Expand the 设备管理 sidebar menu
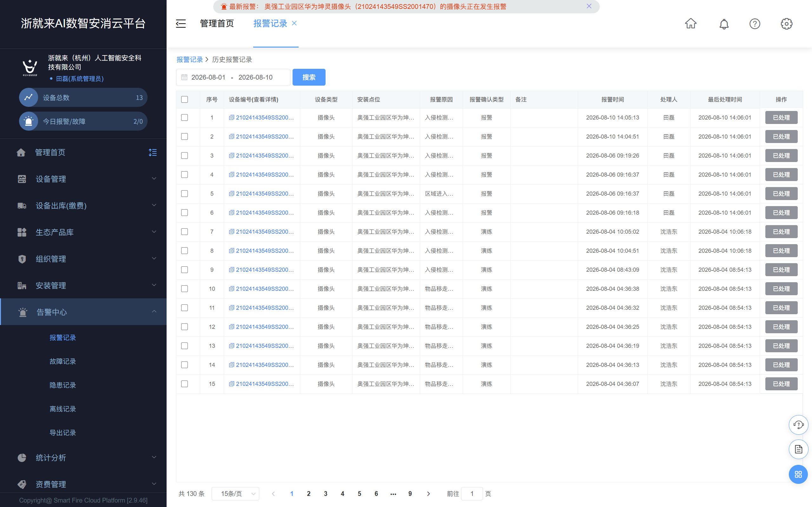This screenshot has width=812, height=507. [x=83, y=179]
